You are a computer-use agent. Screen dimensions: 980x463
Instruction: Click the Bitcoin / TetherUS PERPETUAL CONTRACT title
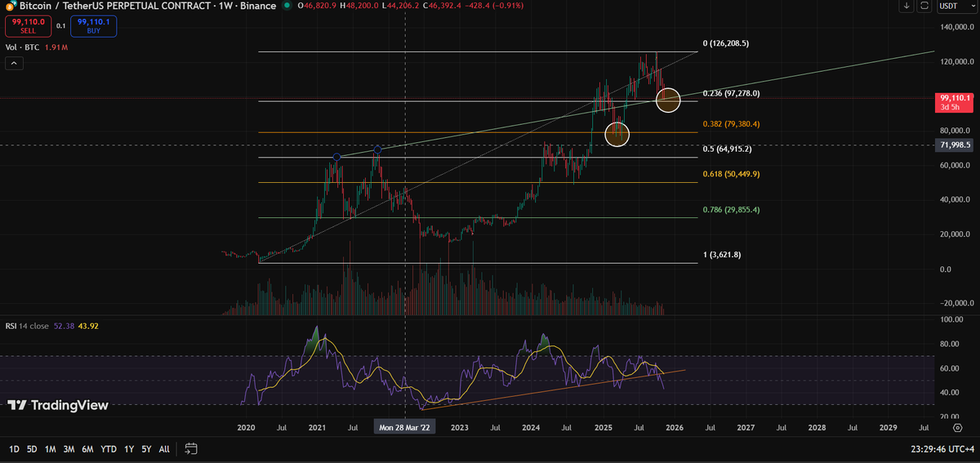[115, 7]
